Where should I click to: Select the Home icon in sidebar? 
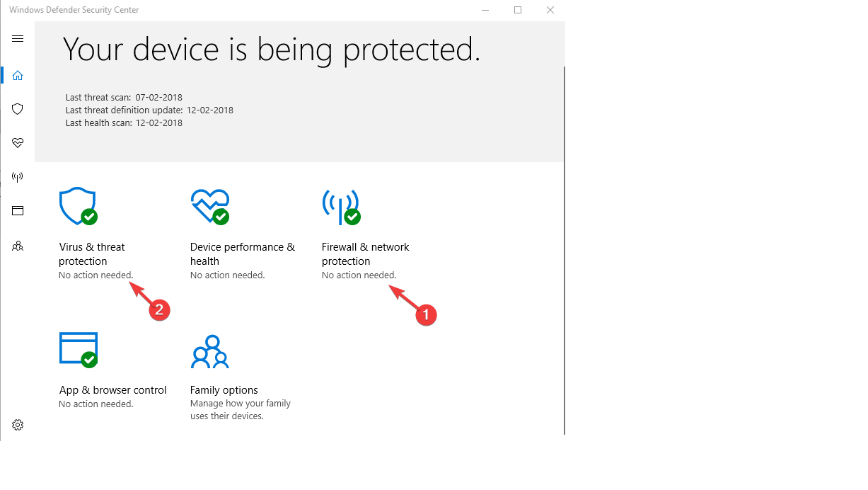coord(18,75)
